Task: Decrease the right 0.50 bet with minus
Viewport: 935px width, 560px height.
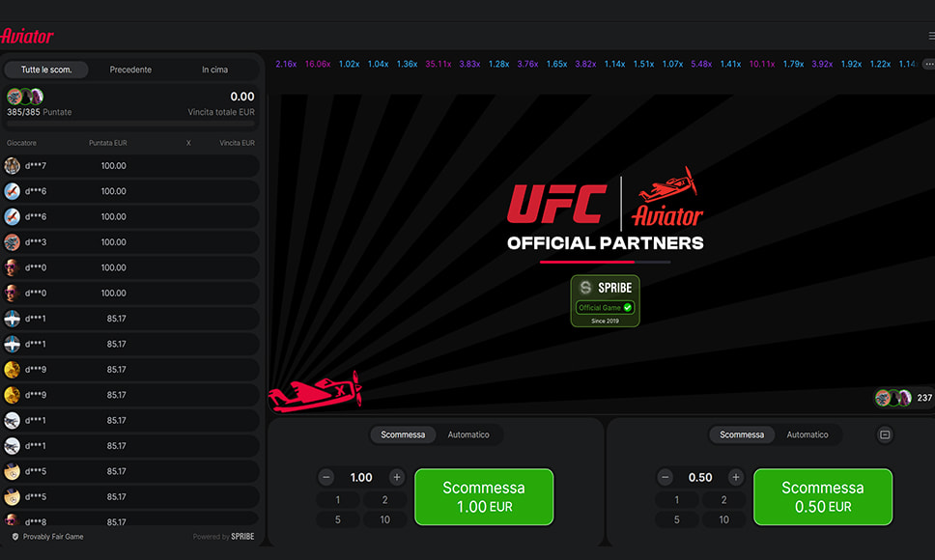Action: click(x=666, y=477)
